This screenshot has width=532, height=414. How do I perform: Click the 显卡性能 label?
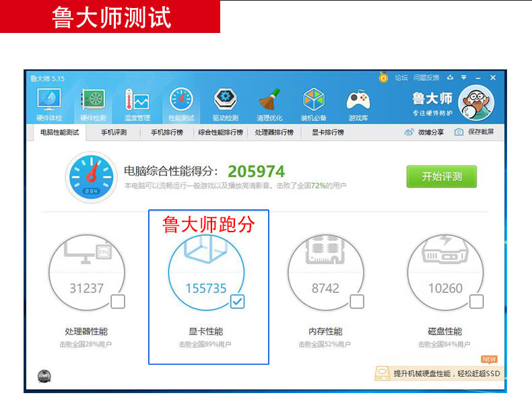click(x=205, y=331)
